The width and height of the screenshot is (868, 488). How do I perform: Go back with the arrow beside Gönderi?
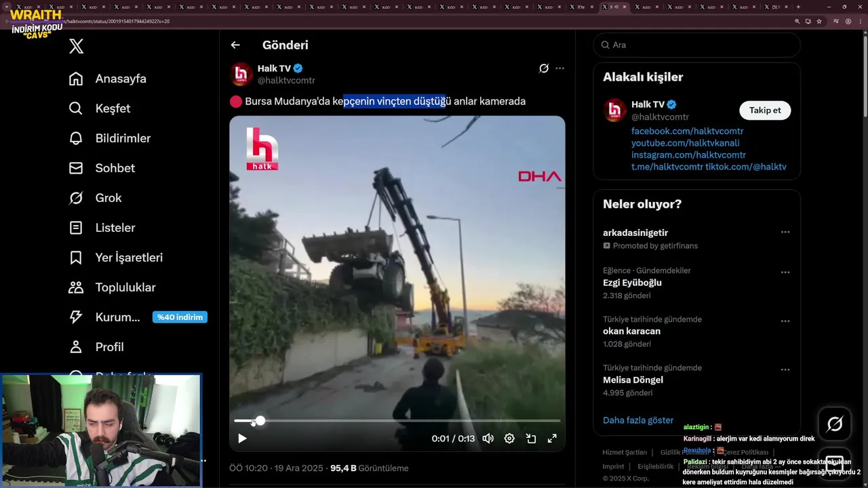pos(235,45)
